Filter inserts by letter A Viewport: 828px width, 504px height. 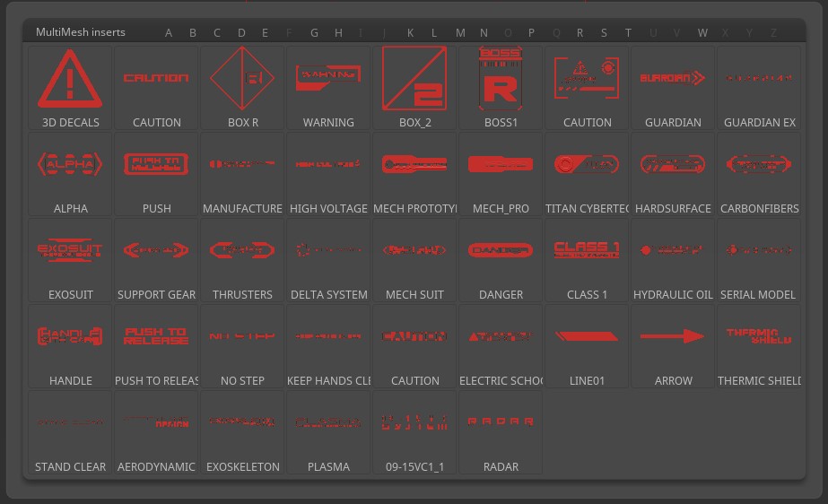[169, 32]
